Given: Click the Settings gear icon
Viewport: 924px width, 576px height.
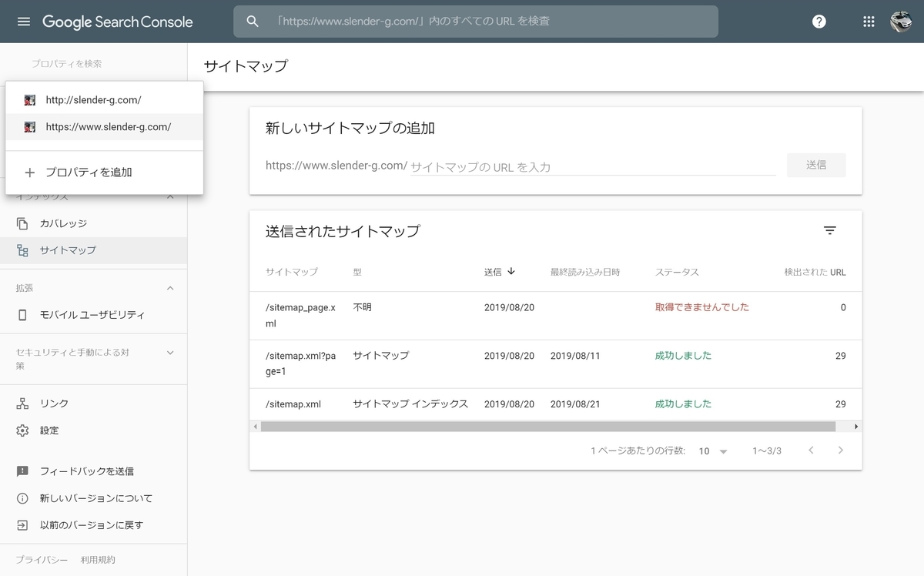Looking at the screenshot, I should coord(22,430).
